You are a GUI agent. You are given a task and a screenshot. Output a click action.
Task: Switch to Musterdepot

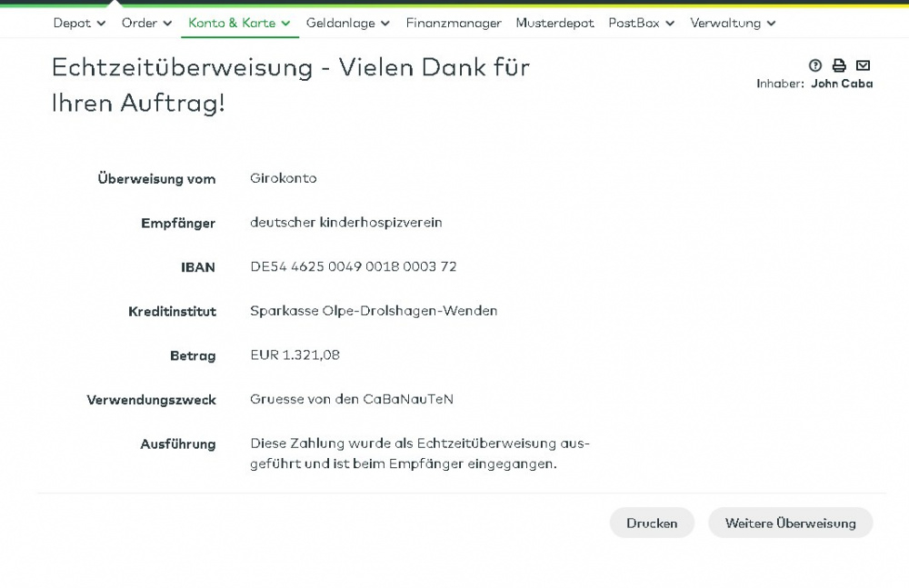(x=554, y=23)
